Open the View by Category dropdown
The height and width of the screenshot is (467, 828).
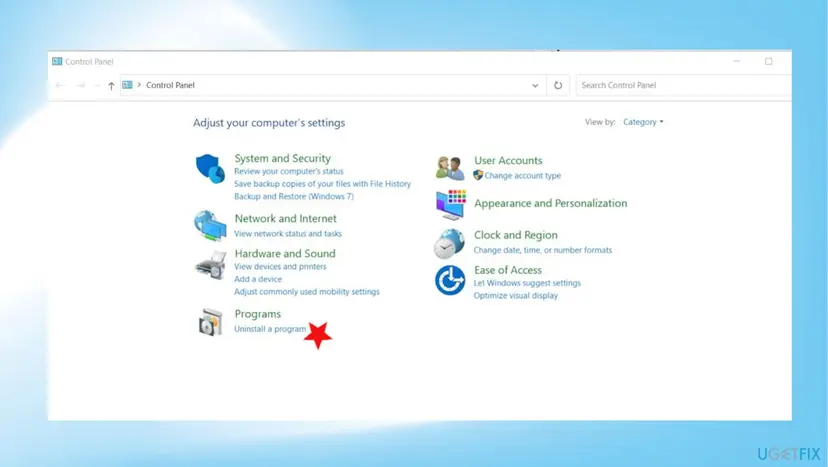643,122
